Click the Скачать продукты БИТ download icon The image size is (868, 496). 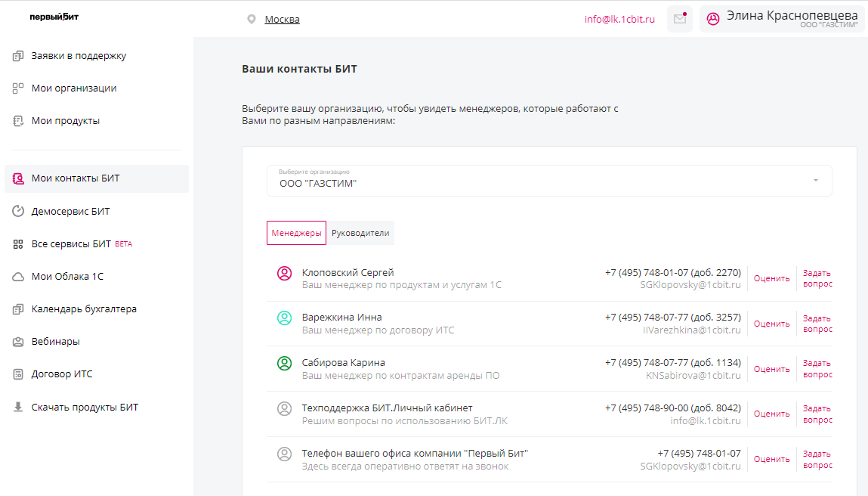(x=19, y=408)
